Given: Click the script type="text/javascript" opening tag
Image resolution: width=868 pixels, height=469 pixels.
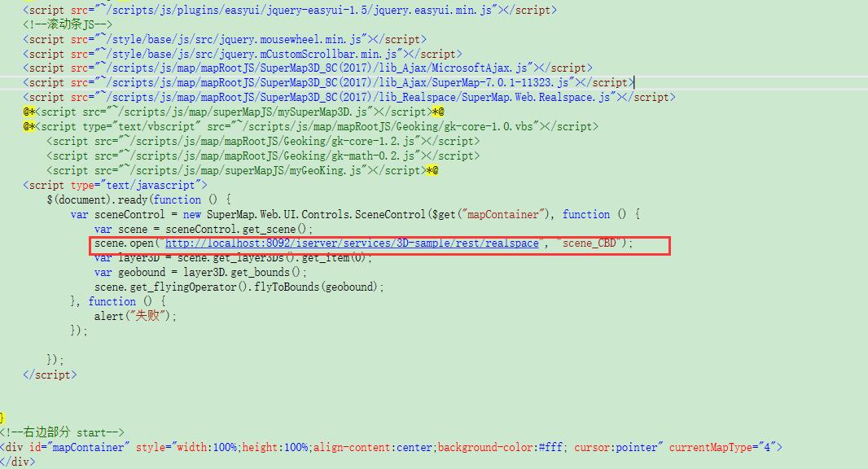Looking at the screenshot, I should pyautogui.click(x=115, y=185).
